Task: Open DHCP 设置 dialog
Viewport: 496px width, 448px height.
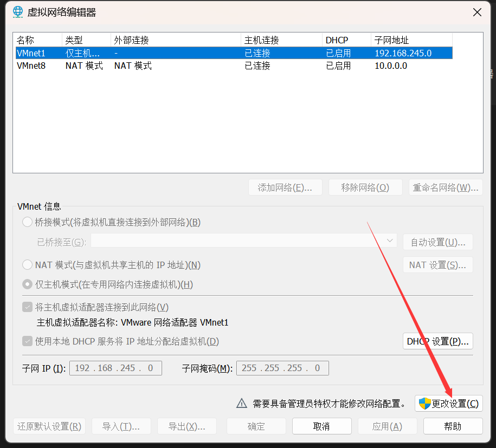Action: [x=437, y=341]
